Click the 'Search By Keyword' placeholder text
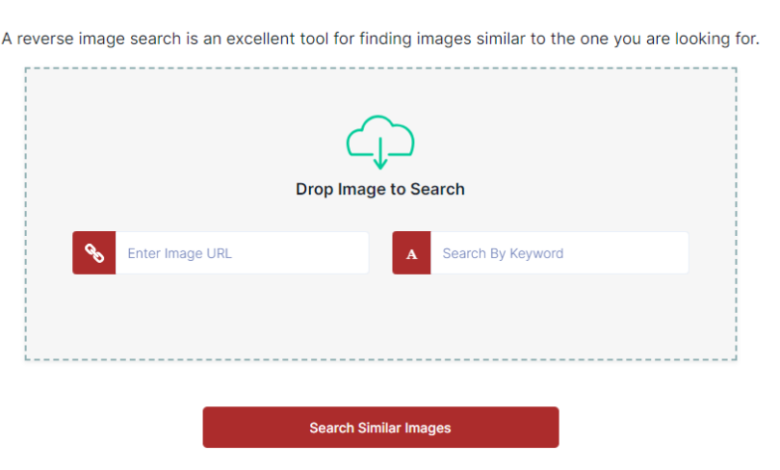This screenshot has height=470, width=780. [x=503, y=253]
